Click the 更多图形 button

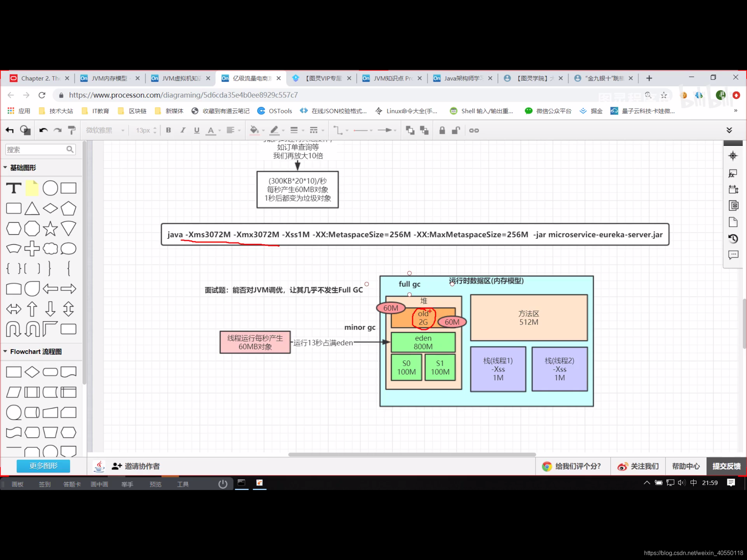point(43,466)
